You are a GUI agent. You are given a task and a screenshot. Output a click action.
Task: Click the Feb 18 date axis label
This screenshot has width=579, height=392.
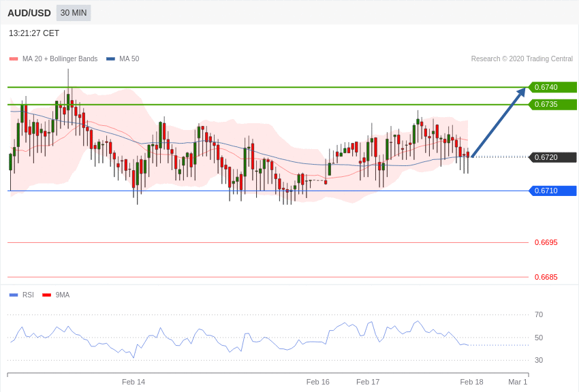tap(471, 382)
